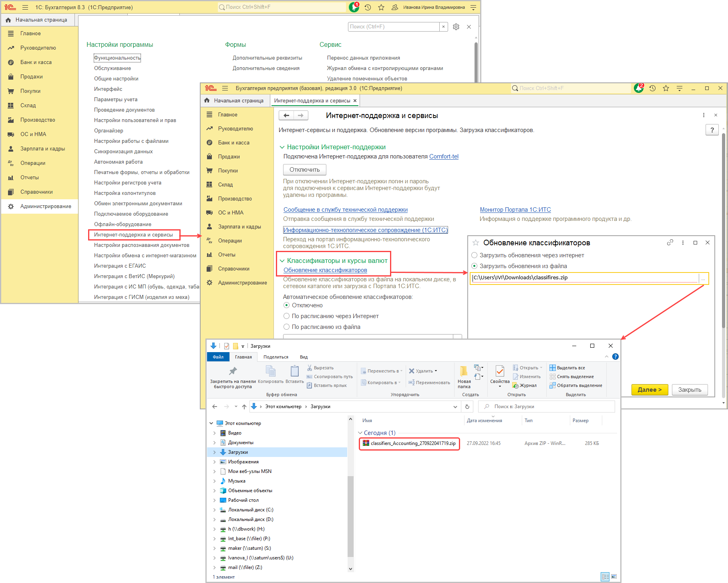Expand Видео folder tree node
Screen dimensions: 728x583
pos(214,433)
